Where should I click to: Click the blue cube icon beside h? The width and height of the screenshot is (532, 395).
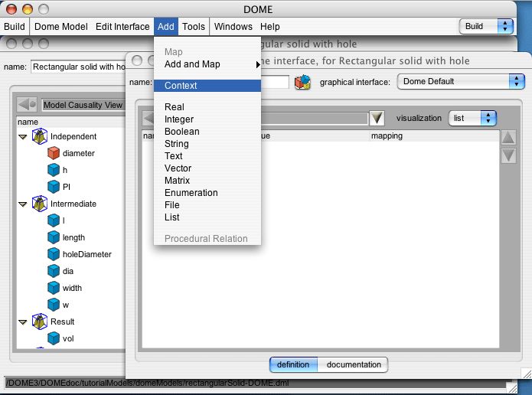pos(54,170)
